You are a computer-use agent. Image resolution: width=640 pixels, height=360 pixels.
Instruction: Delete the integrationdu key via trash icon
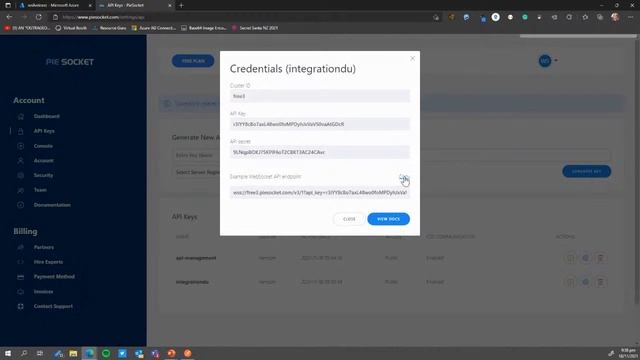coord(600,282)
